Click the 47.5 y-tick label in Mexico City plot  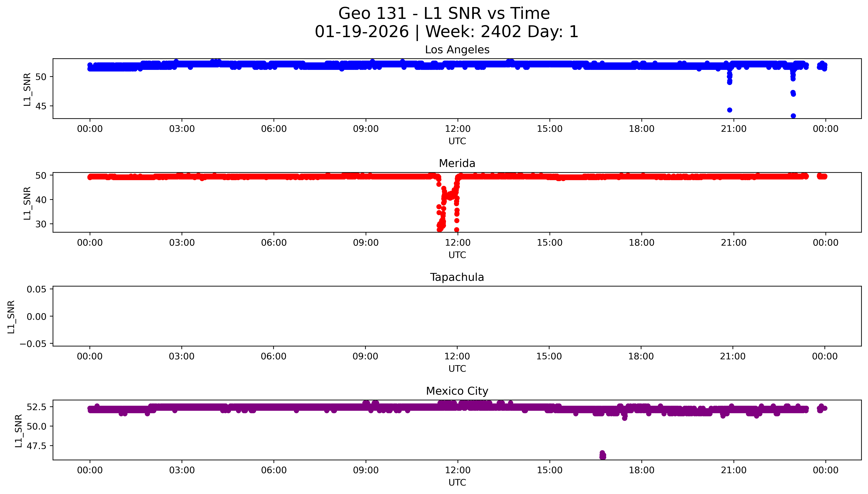coord(37,446)
